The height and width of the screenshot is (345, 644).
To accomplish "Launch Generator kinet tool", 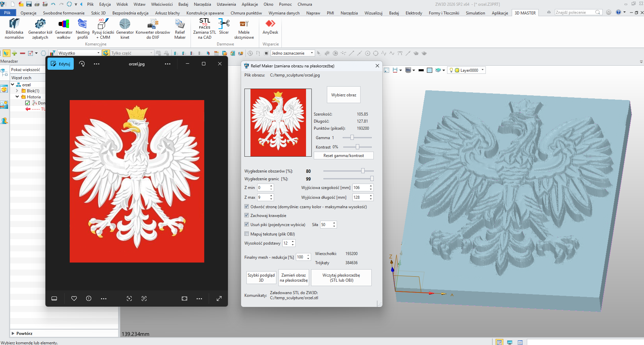I will [x=125, y=29].
